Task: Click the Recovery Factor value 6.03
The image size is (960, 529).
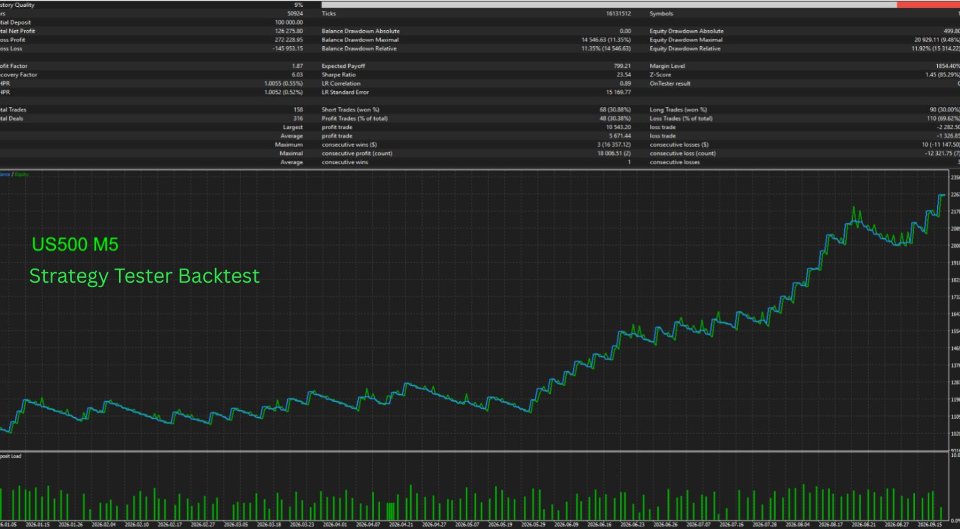Action: pyautogui.click(x=298, y=75)
